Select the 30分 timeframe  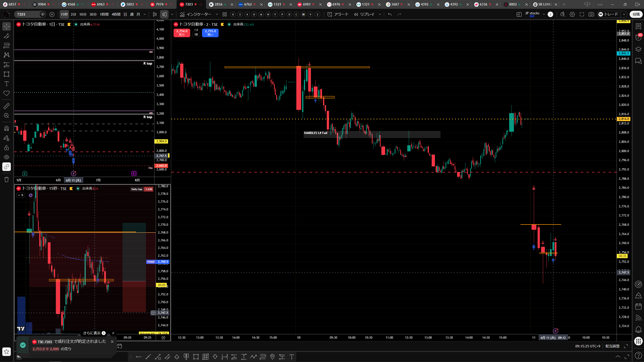click(93, 14)
